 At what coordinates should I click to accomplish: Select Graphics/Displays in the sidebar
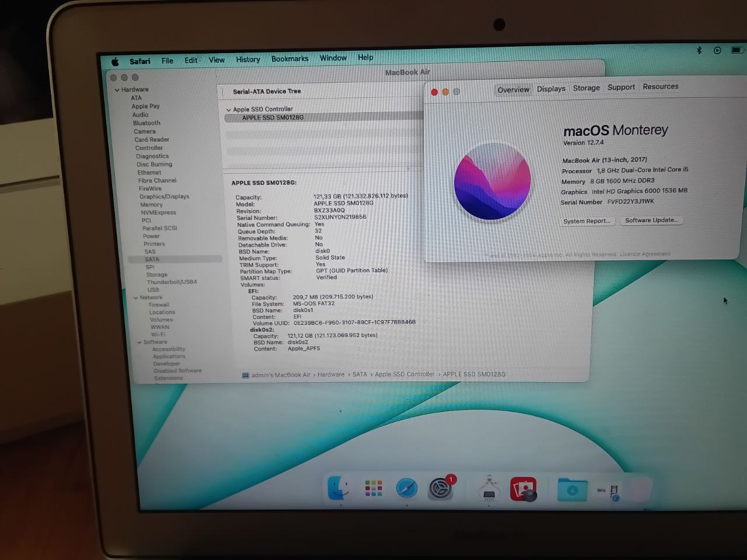point(165,197)
